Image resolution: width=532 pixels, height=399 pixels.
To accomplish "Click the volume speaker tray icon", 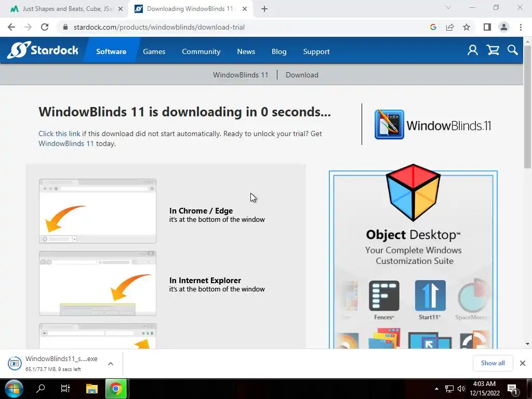I will click(x=461, y=389).
